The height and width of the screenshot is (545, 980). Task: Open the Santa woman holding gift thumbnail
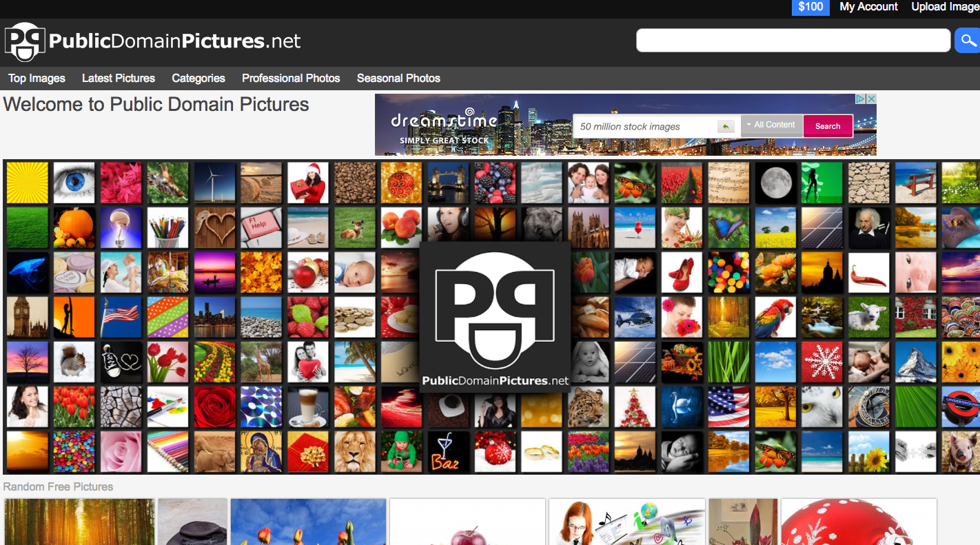coord(308,183)
